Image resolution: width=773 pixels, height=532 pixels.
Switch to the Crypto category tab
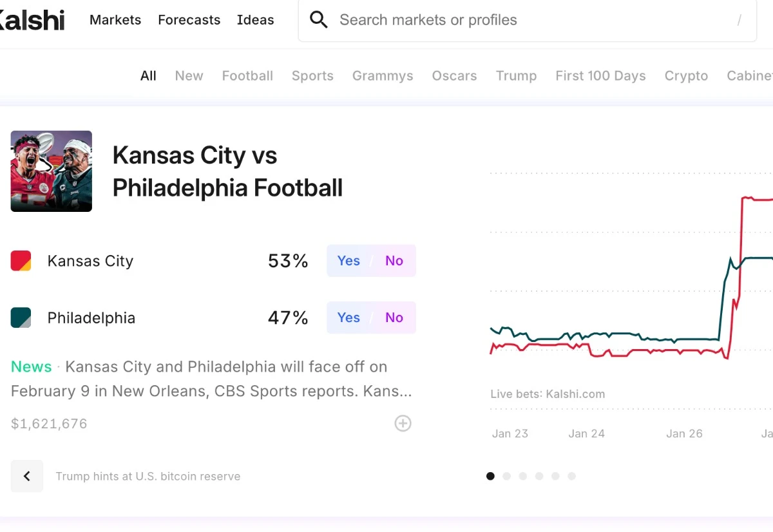686,76
